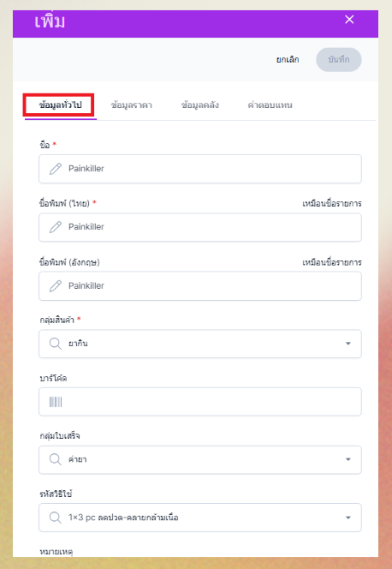
Task: Expand the รหัสวิธีใช้ dropdown arrow
Action: [x=348, y=518]
